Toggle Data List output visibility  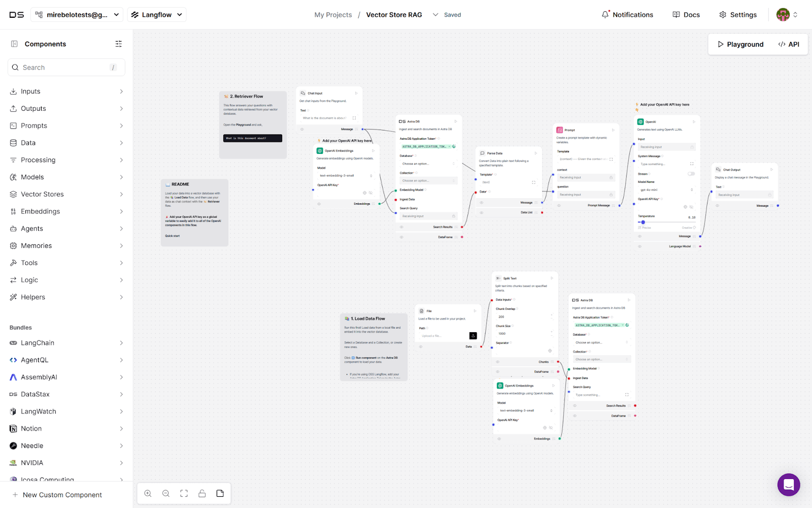click(482, 212)
